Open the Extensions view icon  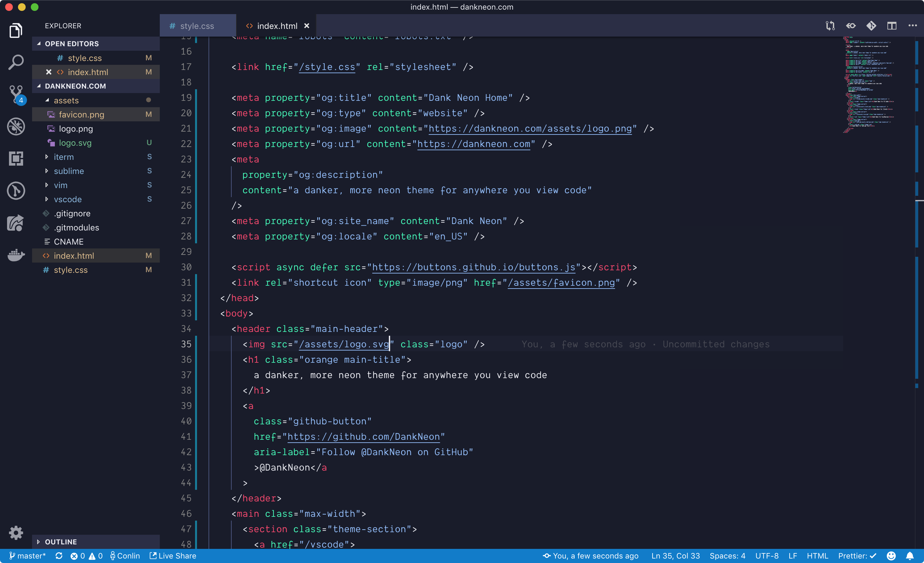(x=16, y=158)
